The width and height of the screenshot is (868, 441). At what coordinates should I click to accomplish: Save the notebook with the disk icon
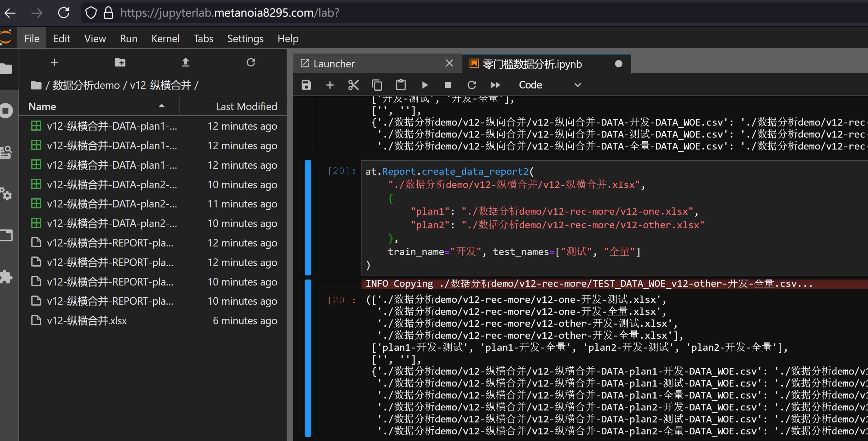tap(306, 85)
